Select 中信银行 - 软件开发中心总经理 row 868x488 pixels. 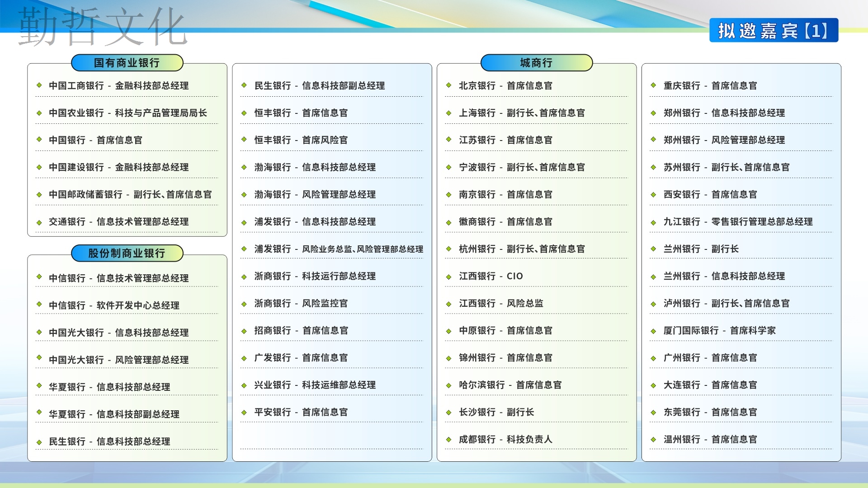[x=127, y=305]
